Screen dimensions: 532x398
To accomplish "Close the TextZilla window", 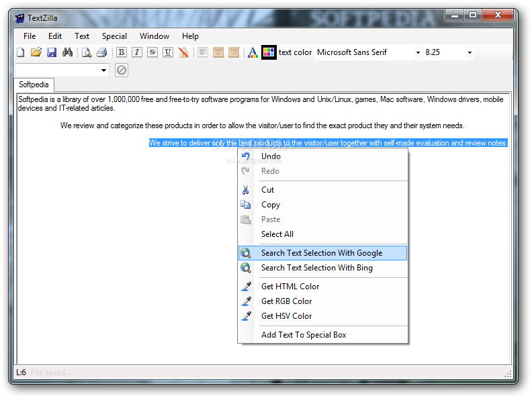I will (x=498, y=15).
